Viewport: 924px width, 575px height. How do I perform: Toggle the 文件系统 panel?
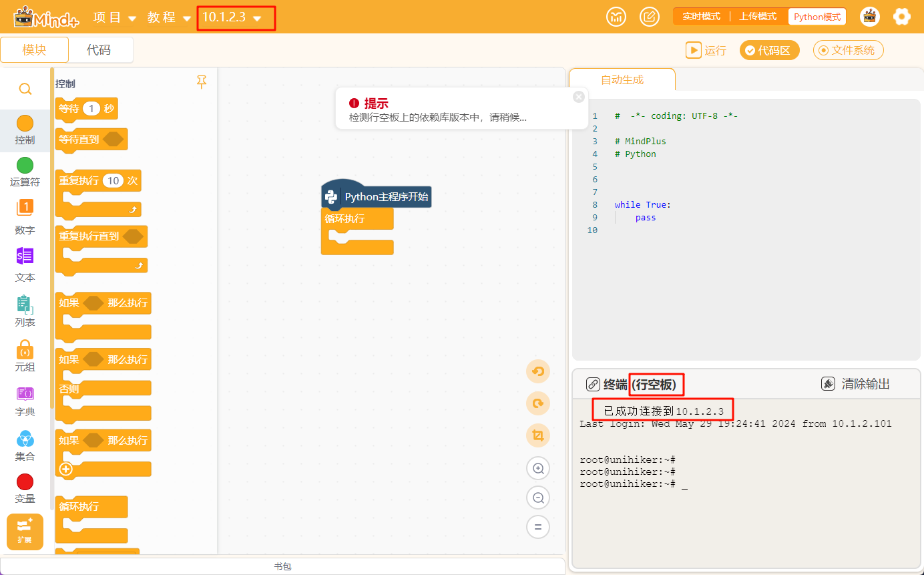tap(849, 50)
